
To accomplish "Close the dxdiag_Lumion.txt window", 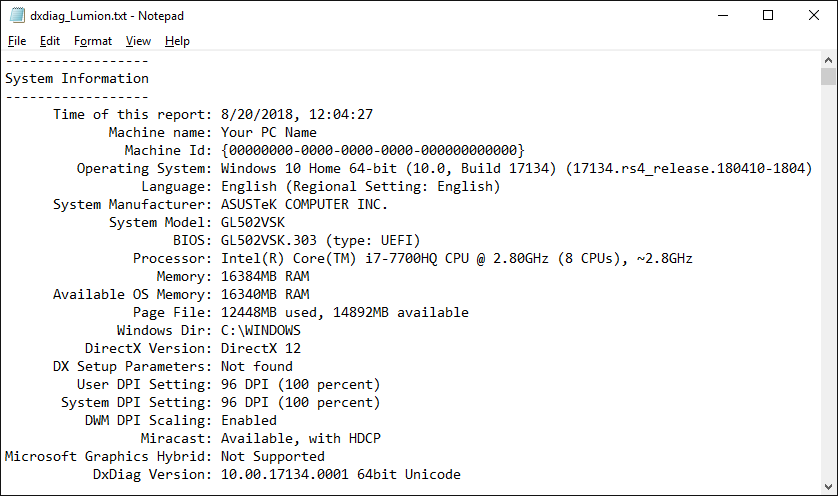I will 814,15.
